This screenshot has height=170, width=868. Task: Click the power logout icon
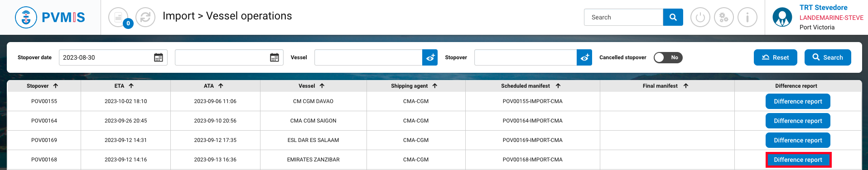coord(700,18)
